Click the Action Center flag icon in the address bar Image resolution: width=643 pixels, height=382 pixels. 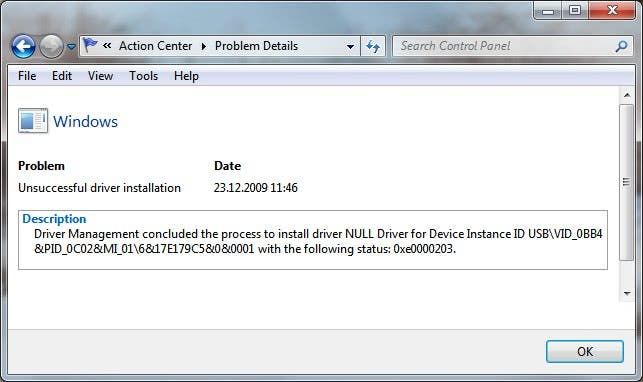(x=90, y=45)
